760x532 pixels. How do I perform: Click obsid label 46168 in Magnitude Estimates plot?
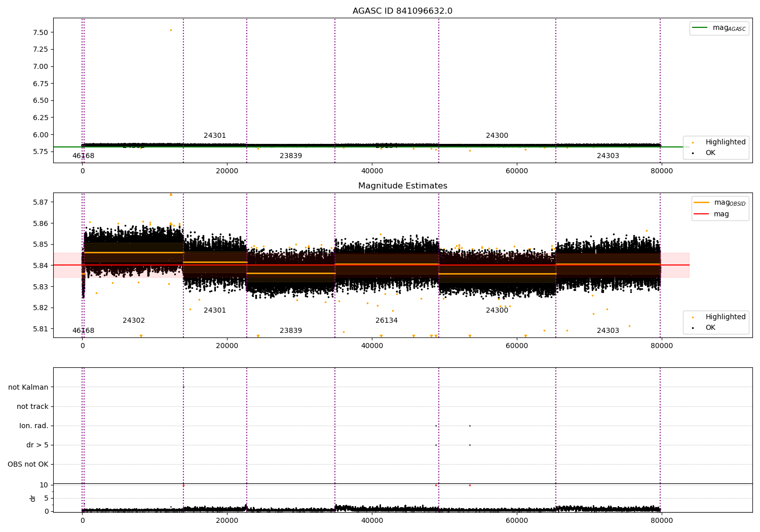(x=83, y=331)
